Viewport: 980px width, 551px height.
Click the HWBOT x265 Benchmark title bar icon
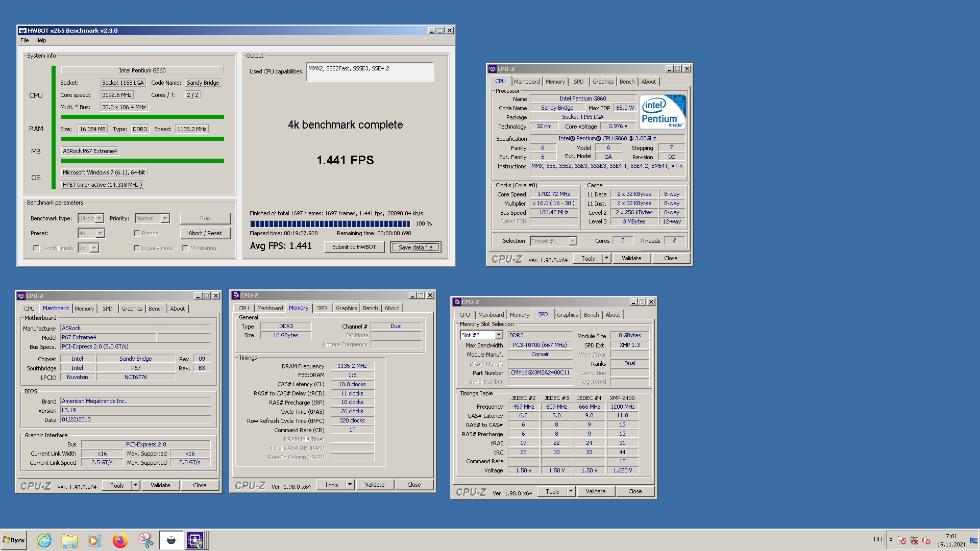point(22,31)
